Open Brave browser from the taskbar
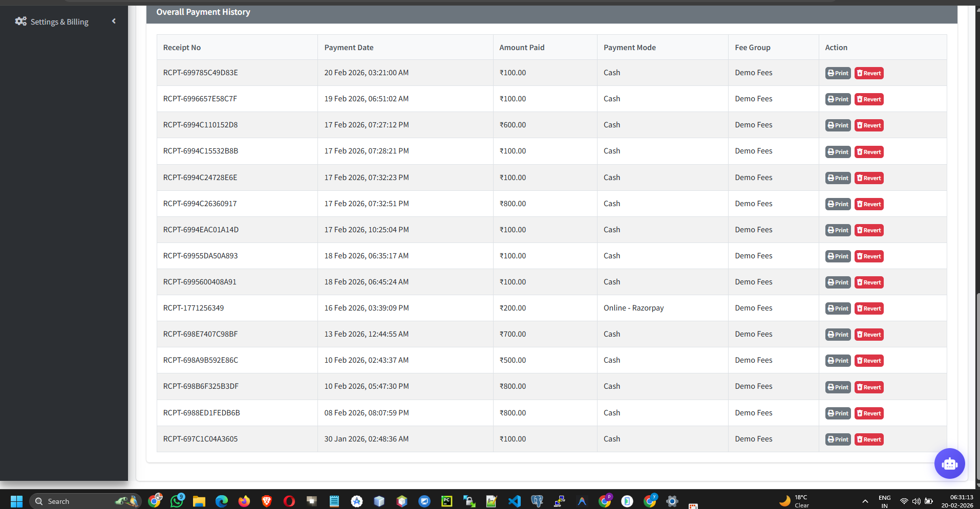 pos(266,501)
